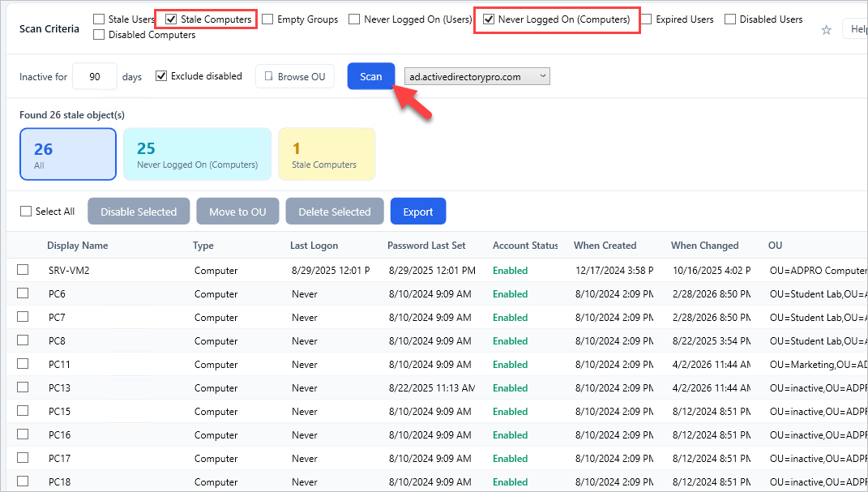
Task: Click the Delete Selected button
Action: tap(335, 212)
